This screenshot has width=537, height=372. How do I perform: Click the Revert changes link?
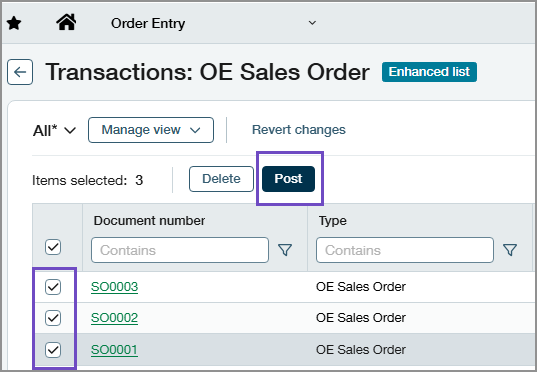[299, 130]
